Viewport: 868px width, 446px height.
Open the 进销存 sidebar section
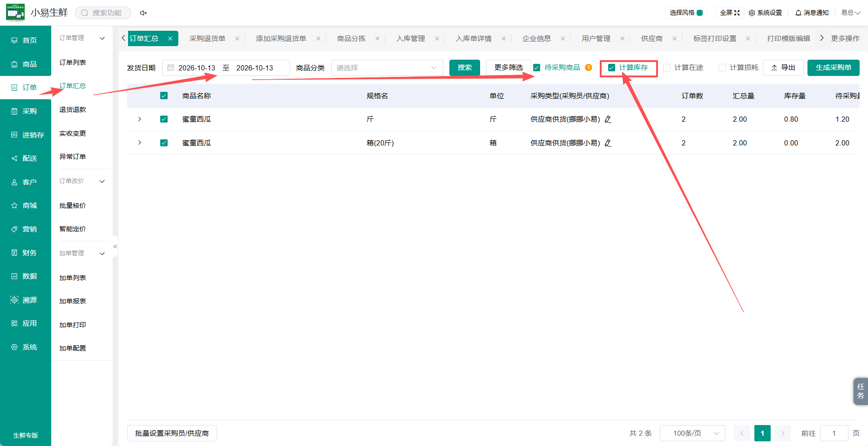pos(25,135)
